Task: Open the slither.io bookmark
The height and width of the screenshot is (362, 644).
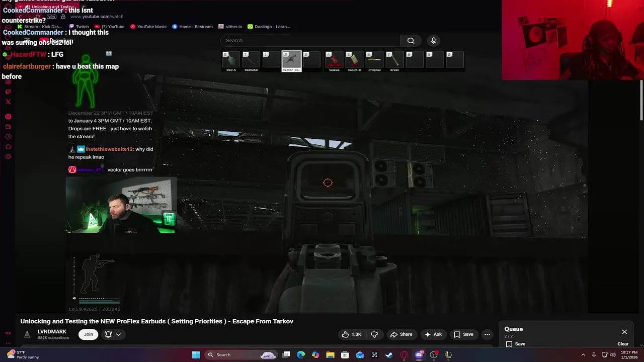Action: [230, 27]
